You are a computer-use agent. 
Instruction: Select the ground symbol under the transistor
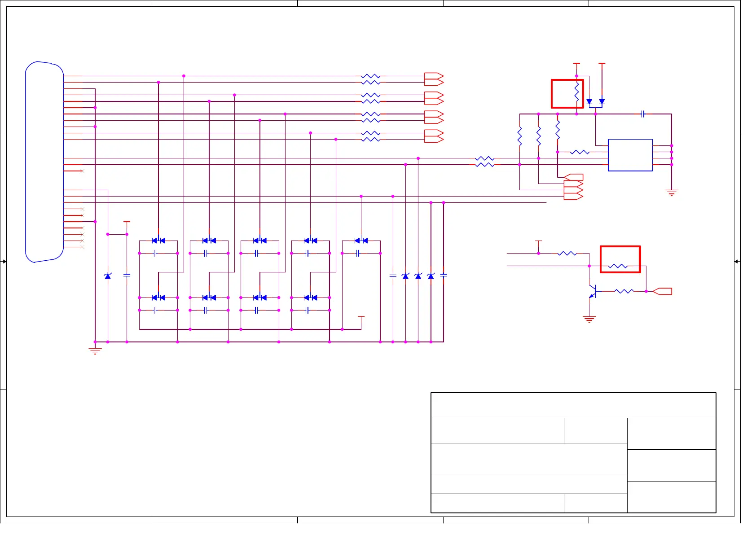589,320
